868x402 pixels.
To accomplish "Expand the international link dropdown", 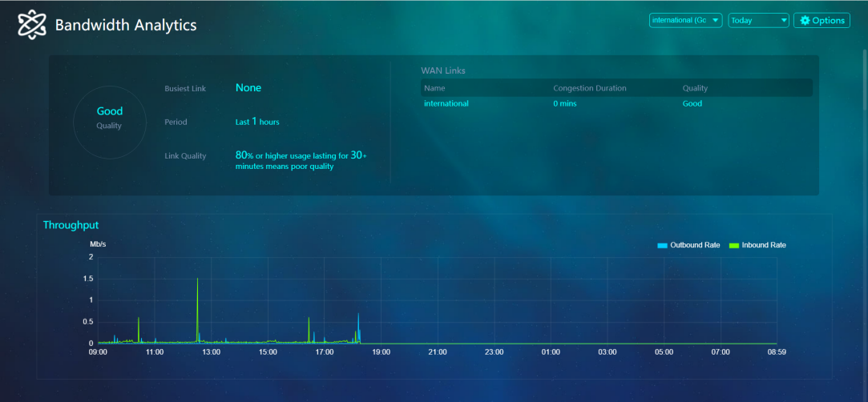I will pyautogui.click(x=686, y=21).
